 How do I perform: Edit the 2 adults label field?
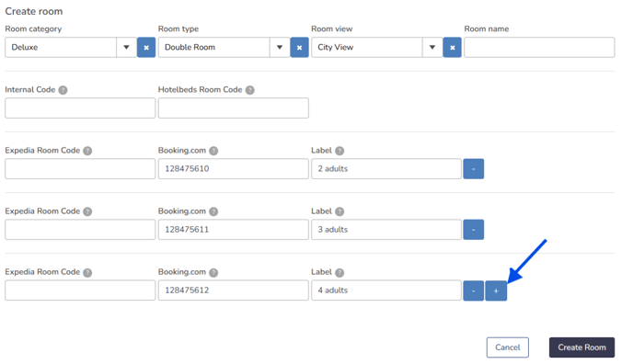pyautogui.click(x=386, y=168)
